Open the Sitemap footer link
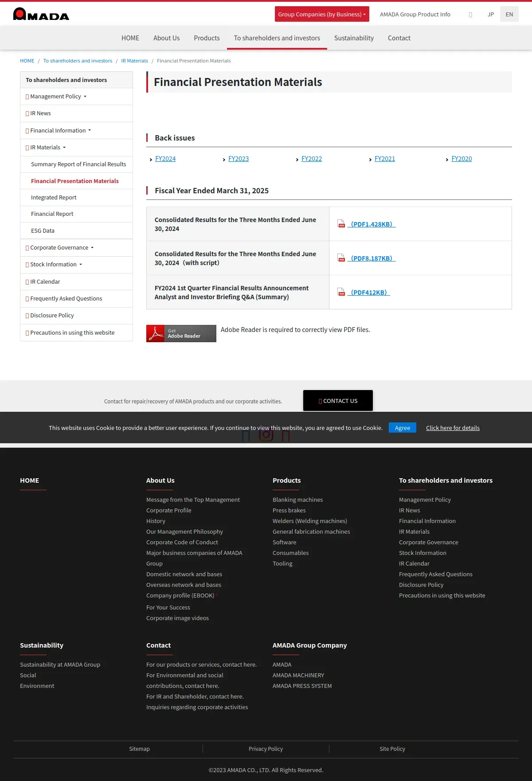This screenshot has height=781, width=532. tap(139, 749)
